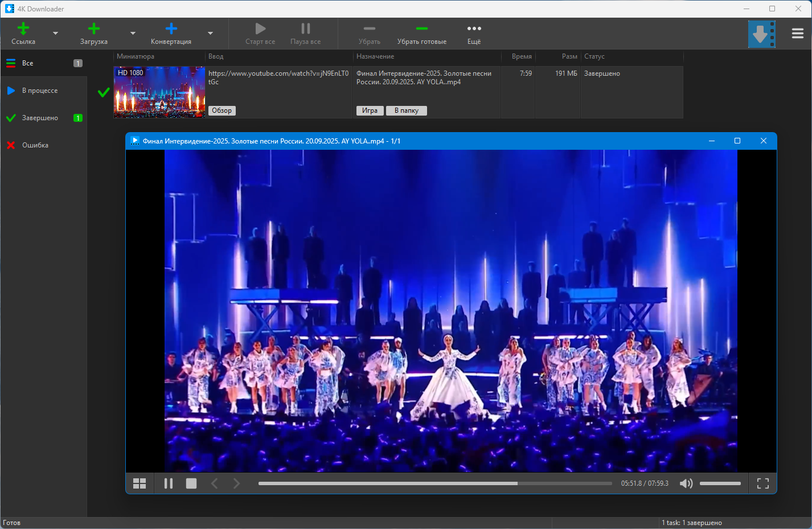Screen dimensions: 812x529
Task: Select the В процессе sidebar filter
Action: coord(40,91)
